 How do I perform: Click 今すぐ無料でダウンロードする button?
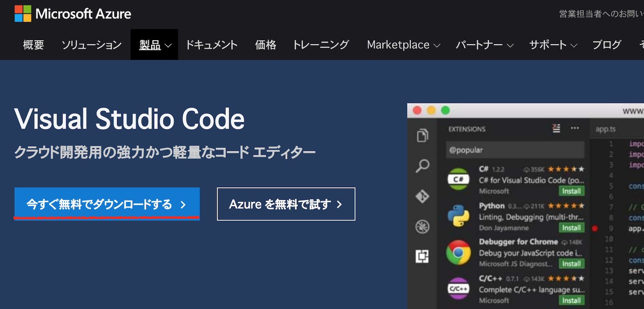pos(107,204)
